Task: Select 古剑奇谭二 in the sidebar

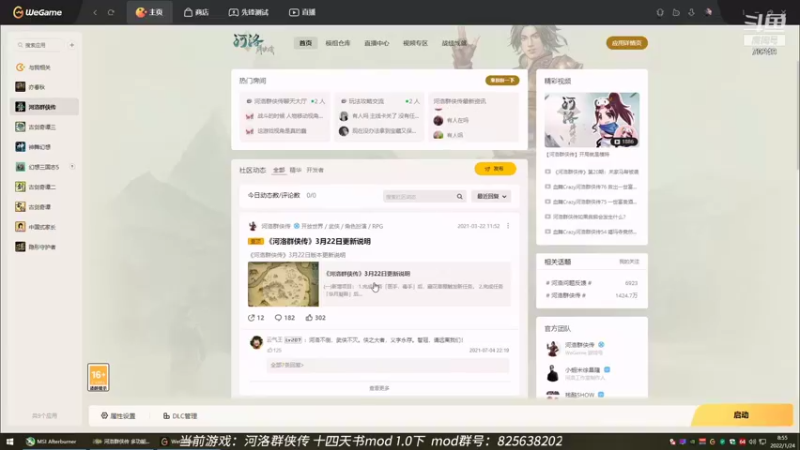Action: (44, 187)
